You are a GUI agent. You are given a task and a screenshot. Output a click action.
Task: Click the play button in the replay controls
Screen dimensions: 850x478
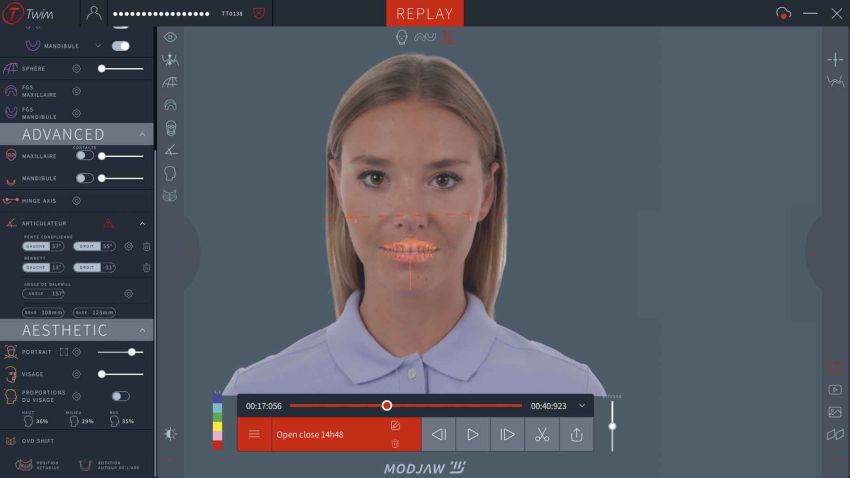(473, 434)
